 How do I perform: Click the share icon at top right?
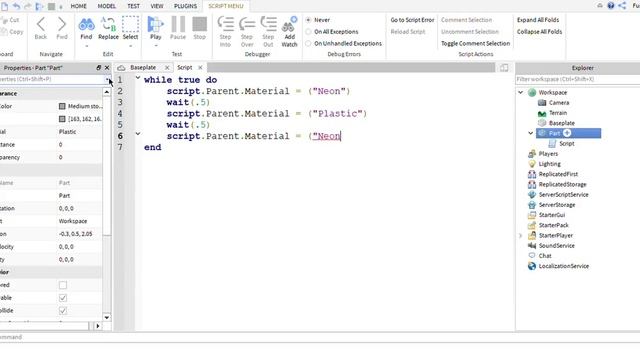pos(622,5)
